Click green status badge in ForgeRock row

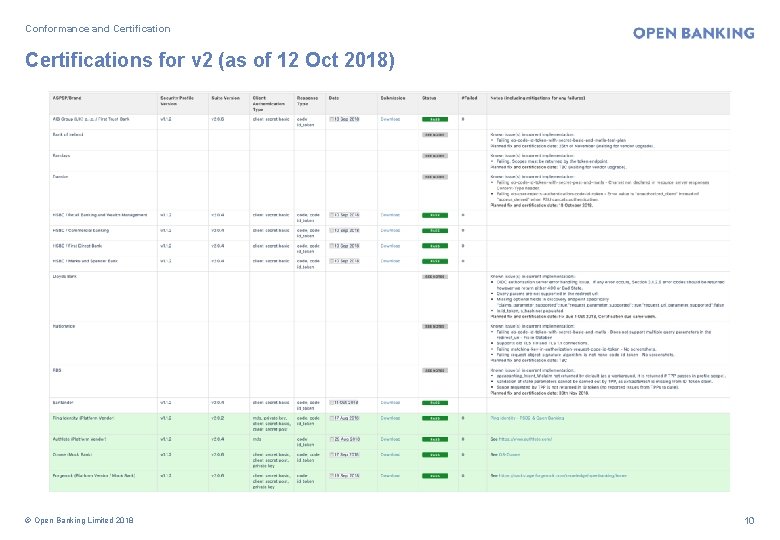(435, 476)
